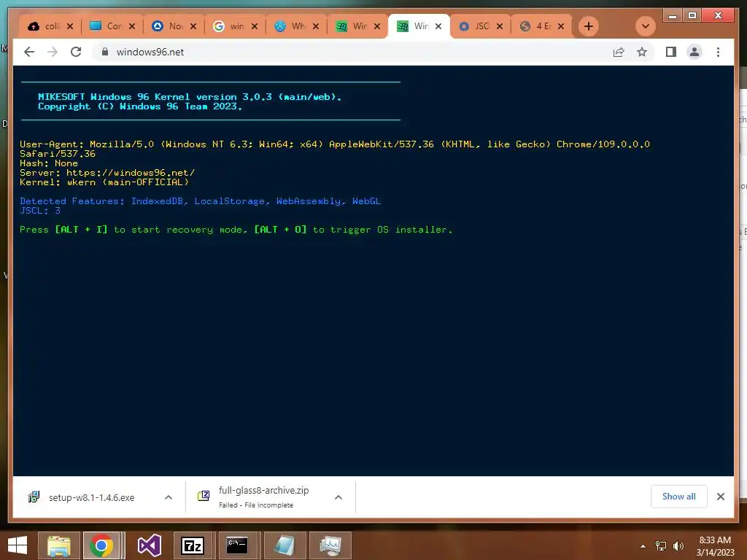
Task: Open the Chrome side panel
Action: [x=671, y=52]
